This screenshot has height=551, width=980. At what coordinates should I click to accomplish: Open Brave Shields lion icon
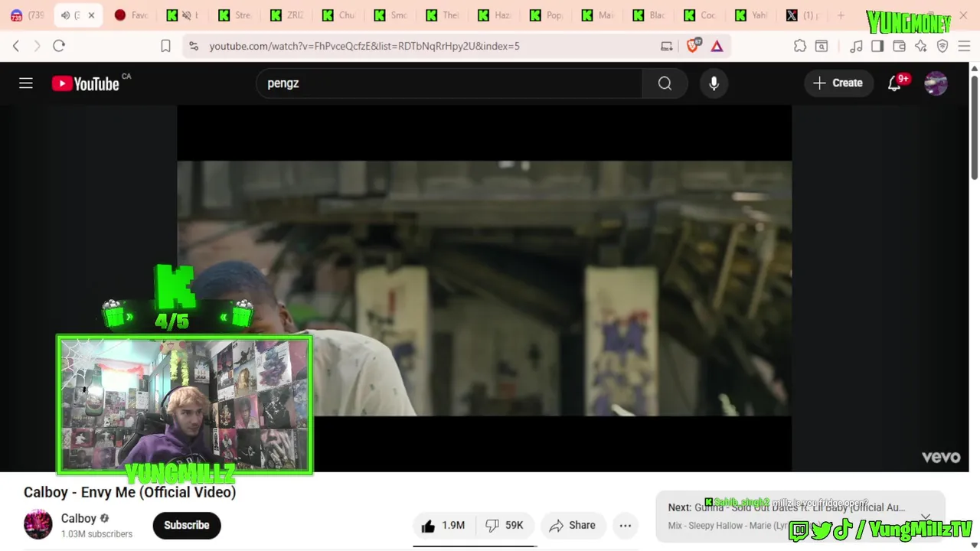[x=693, y=46]
